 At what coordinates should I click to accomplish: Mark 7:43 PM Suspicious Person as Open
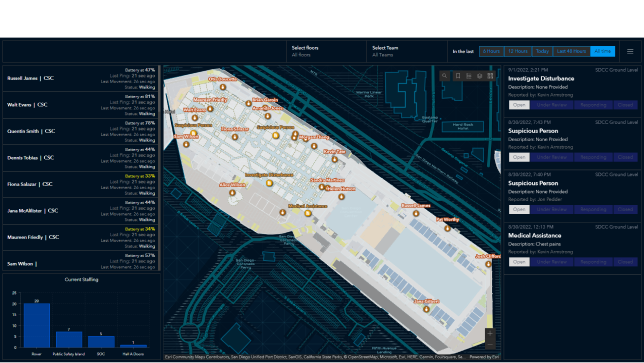coord(519,157)
